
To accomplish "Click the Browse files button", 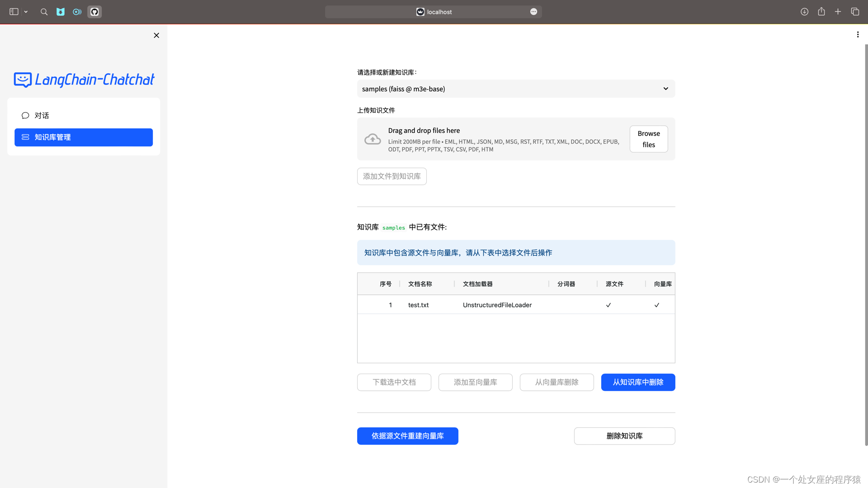I will click(x=648, y=139).
